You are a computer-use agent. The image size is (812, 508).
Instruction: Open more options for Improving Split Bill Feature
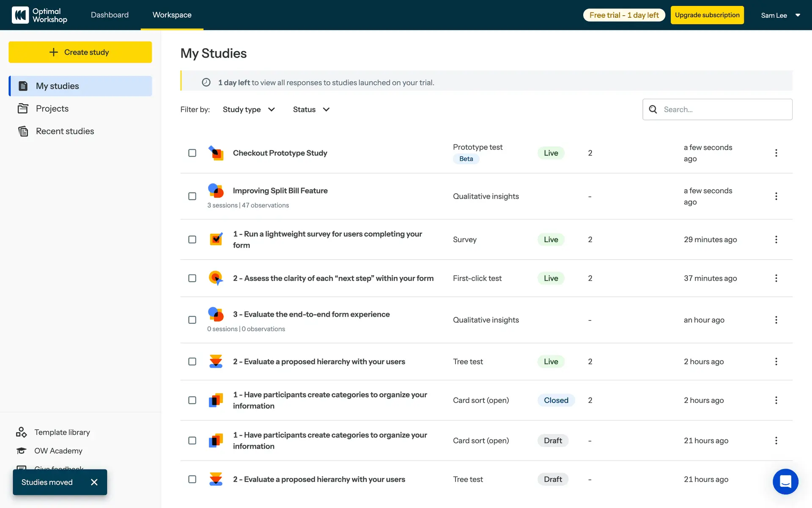(776, 196)
